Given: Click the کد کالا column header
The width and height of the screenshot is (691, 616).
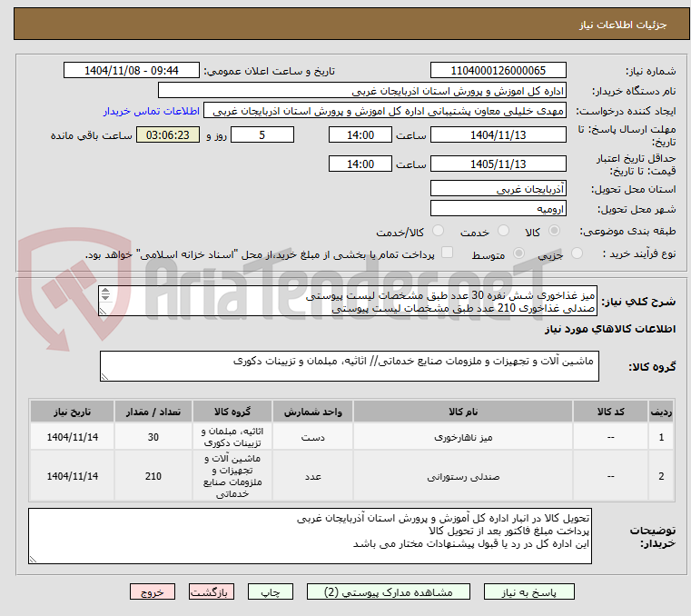Looking at the screenshot, I should (x=610, y=412).
